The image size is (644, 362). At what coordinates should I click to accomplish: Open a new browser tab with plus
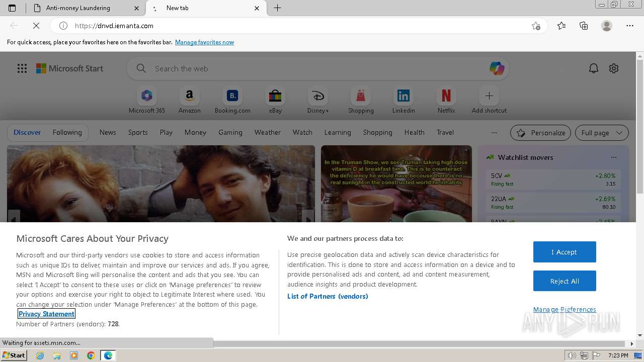click(x=277, y=8)
